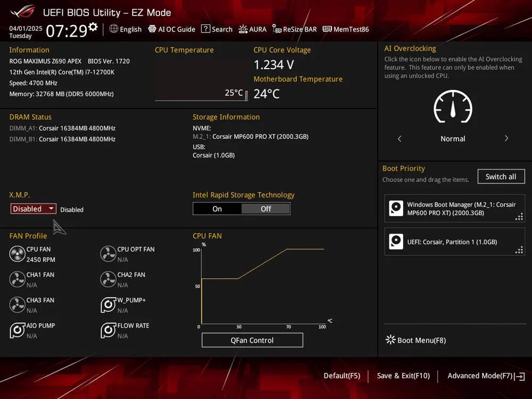Load Default(F5) settings
Image resolution: width=532 pixels, height=399 pixels.
point(342,376)
